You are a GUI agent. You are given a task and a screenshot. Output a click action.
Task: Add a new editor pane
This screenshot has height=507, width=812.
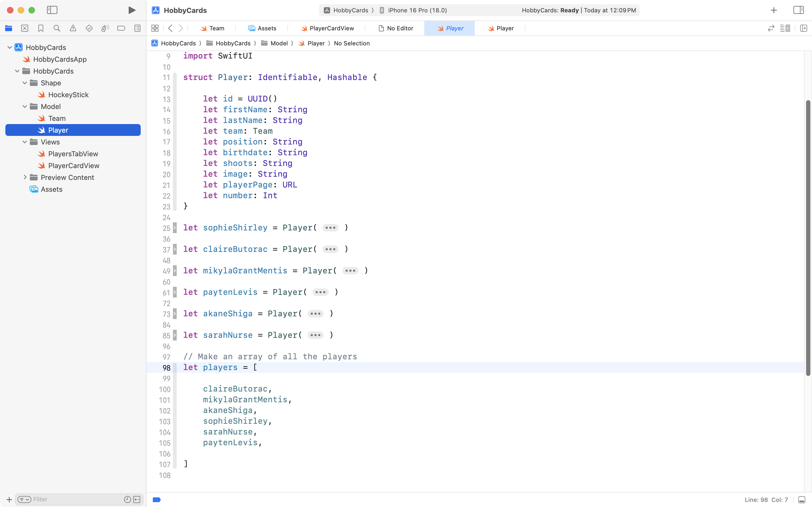[803, 28]
